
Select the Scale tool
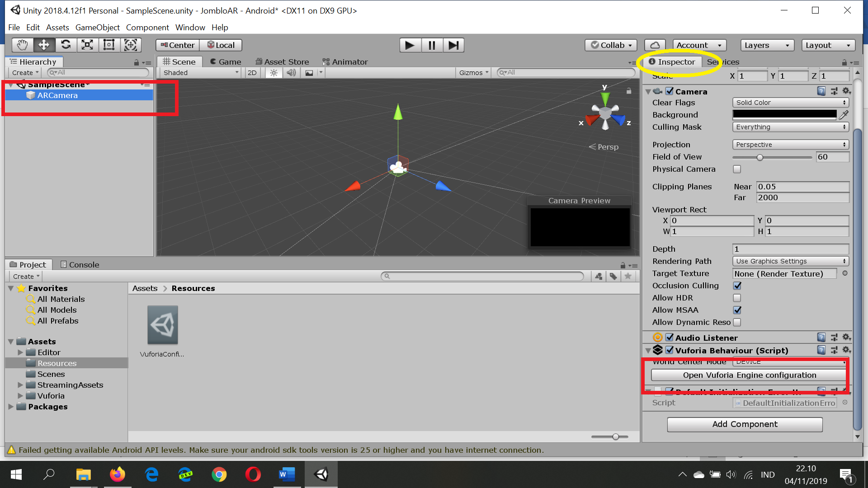coord(87,45)
